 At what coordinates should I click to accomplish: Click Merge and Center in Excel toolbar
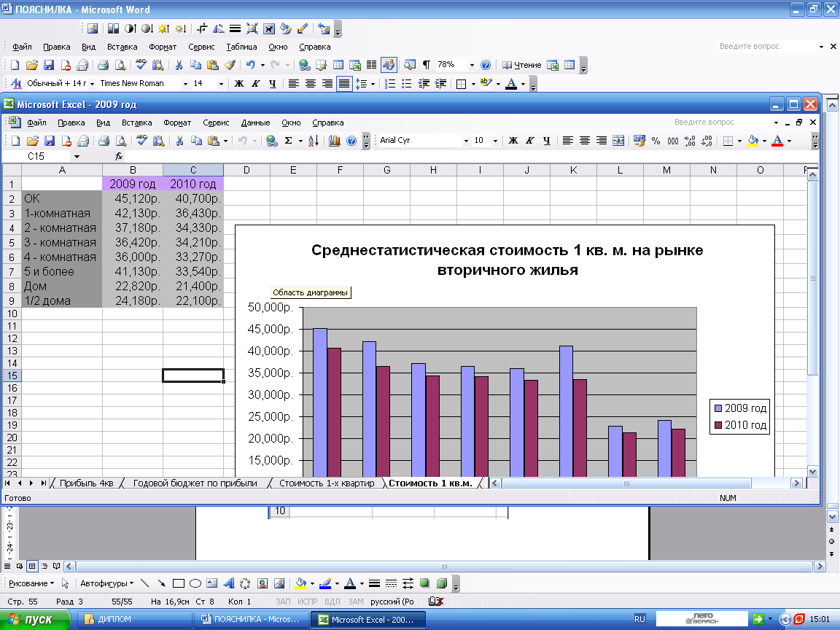[x=618, y=141]
